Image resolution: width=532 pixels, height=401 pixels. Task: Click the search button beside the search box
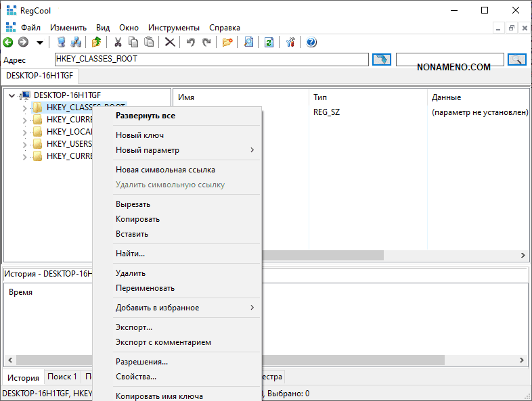(x=516, y=60)
